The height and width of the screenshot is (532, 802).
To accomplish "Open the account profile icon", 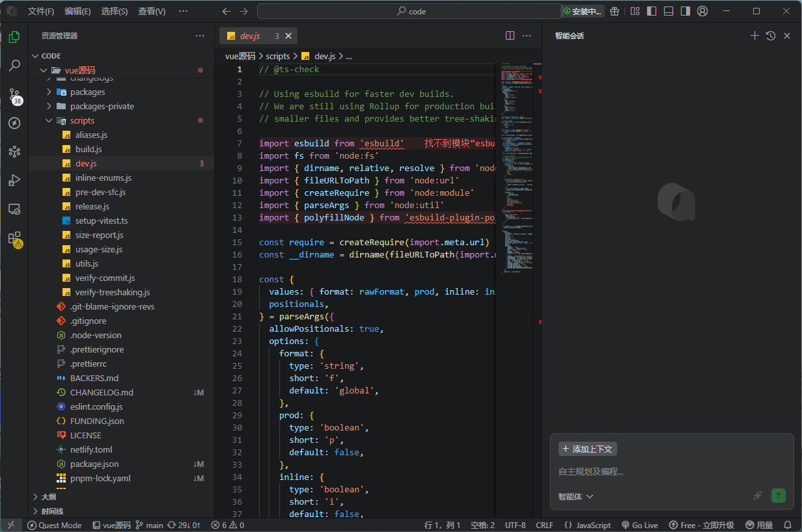I will [x=702, y=11].
